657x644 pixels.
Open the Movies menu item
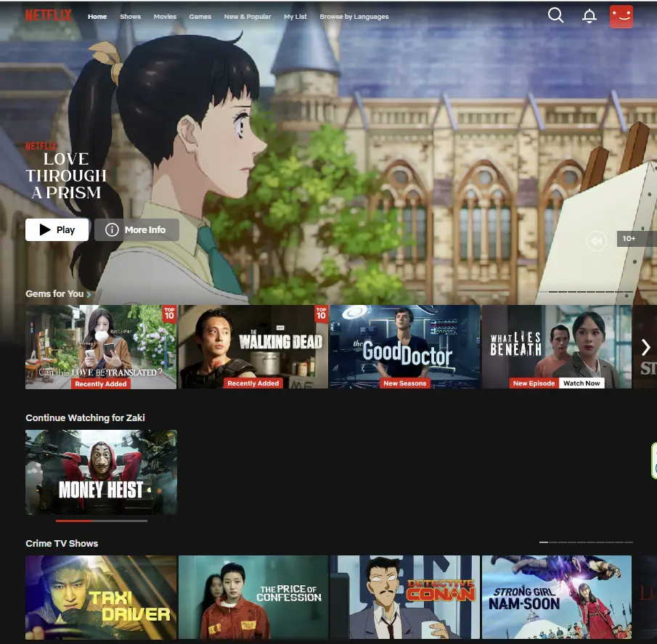click(165, 17)
